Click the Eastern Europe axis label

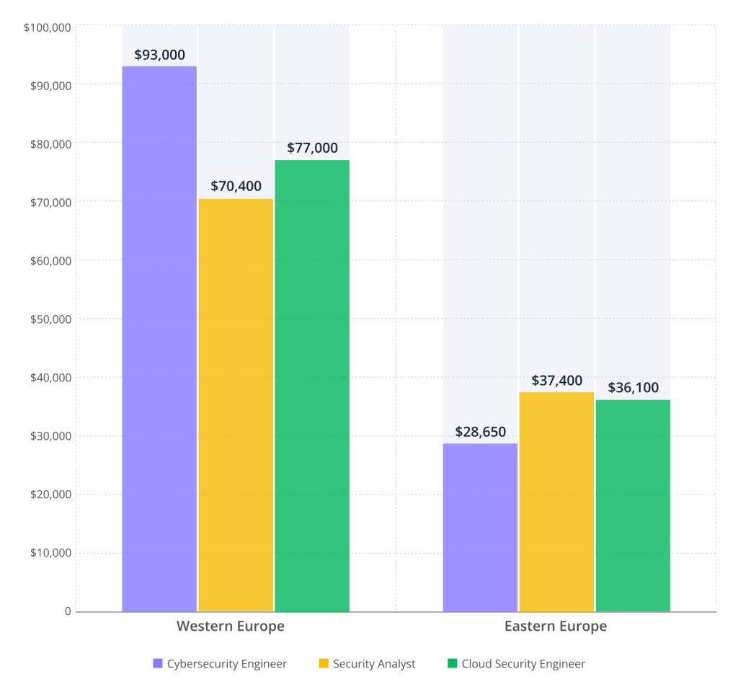point(556,626)
